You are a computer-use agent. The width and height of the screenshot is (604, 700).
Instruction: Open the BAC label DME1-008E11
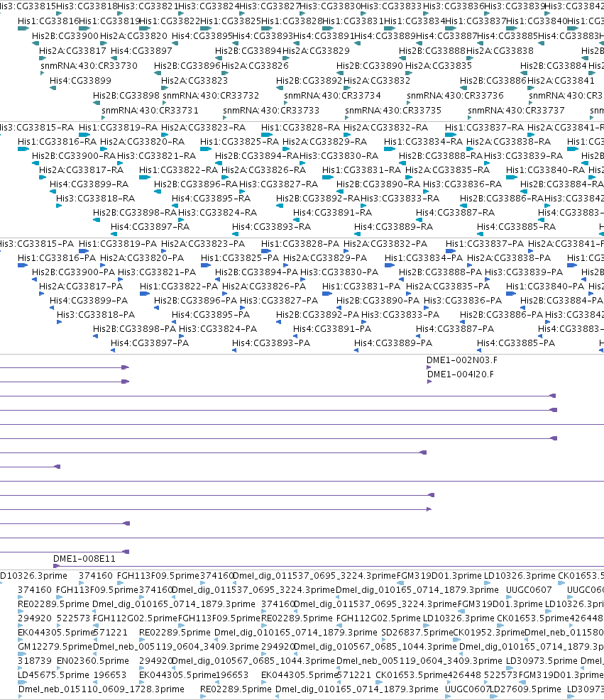point(84,559)
